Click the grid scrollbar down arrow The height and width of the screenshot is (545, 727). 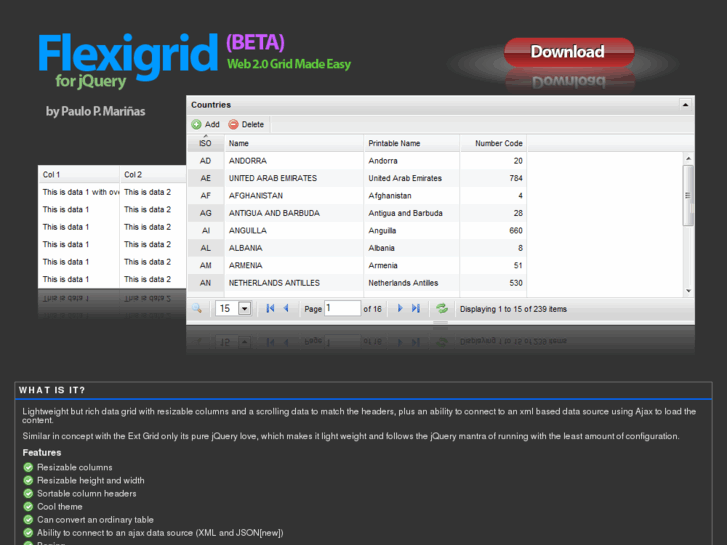coord(689,291)
